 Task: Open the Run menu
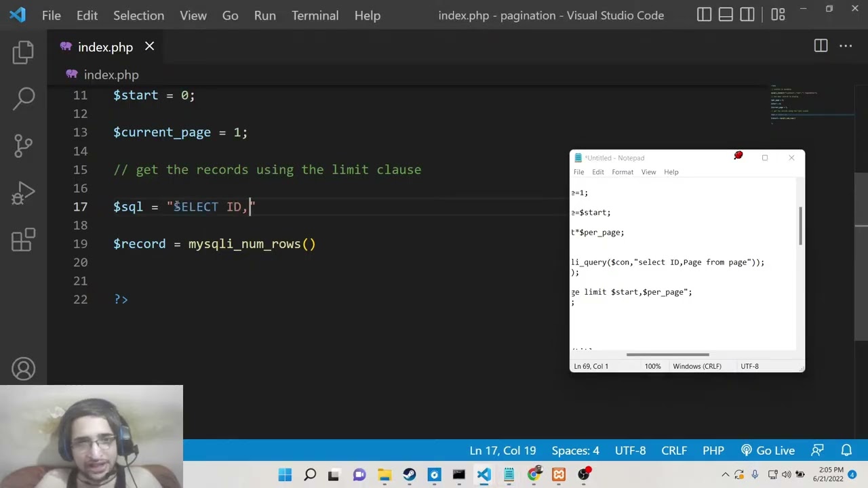point(265,15)
